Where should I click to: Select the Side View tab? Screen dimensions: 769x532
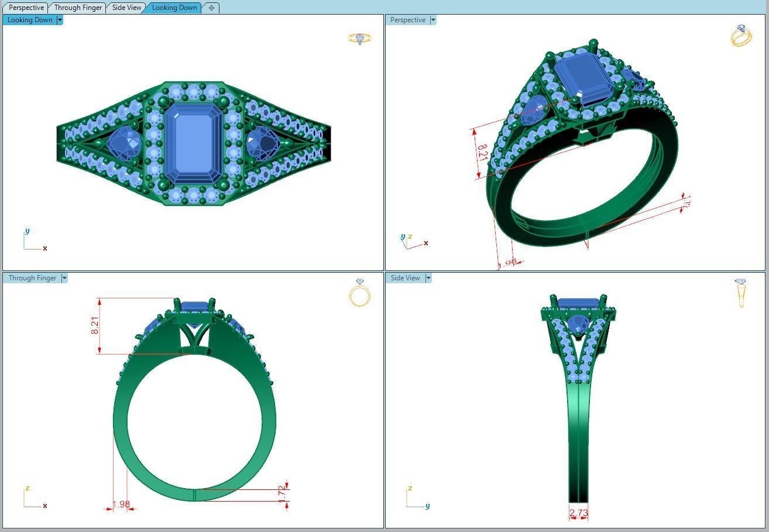(x=127, y=8)
